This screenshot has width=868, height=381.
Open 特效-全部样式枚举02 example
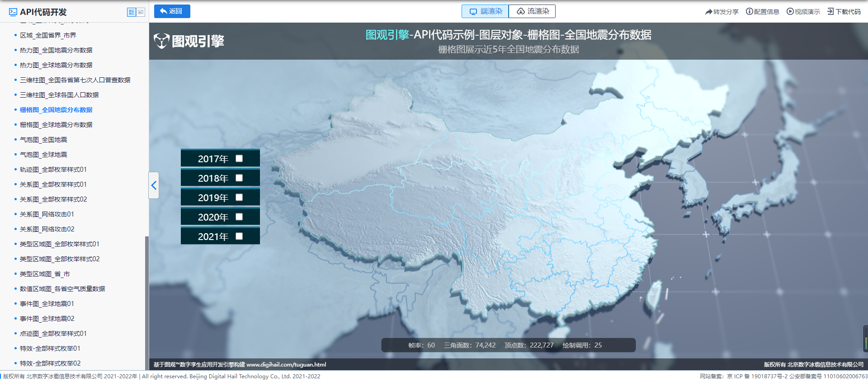50,363
